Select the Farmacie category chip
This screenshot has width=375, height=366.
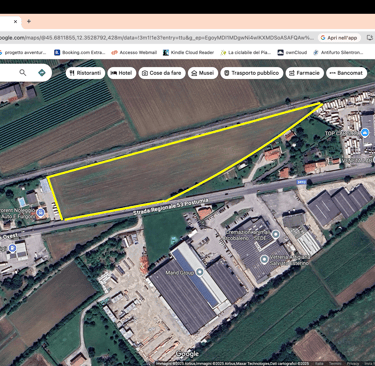[304, 73]
